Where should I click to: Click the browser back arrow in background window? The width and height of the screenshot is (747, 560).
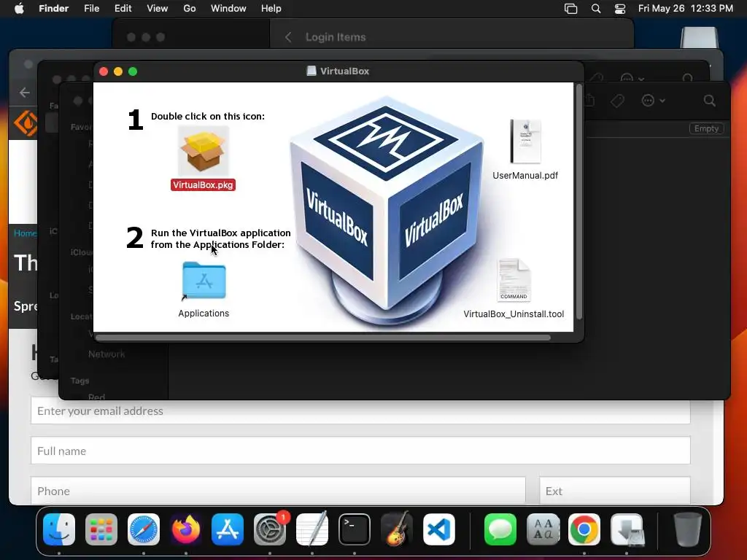pyautogui.click(x=25, y=93)
